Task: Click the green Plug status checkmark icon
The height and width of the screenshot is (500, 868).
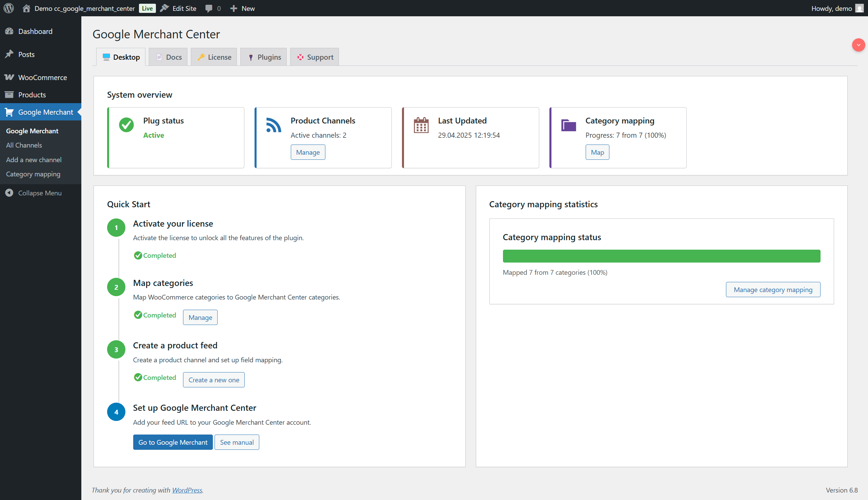Action: click(126, 125)
